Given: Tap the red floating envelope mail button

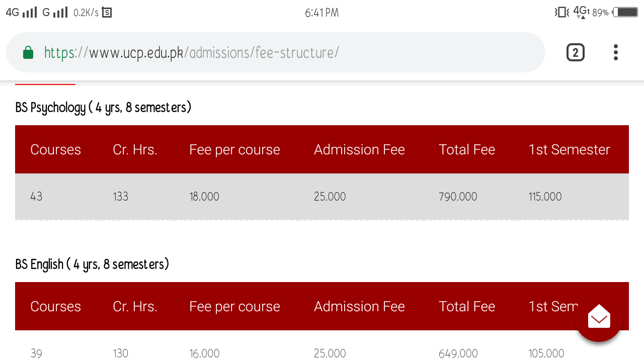Looking at the screenshot, I should pos(599,318).
